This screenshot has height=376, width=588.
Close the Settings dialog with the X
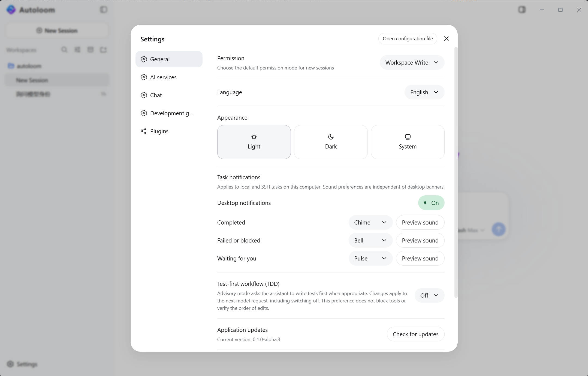[x=446, y=39]
